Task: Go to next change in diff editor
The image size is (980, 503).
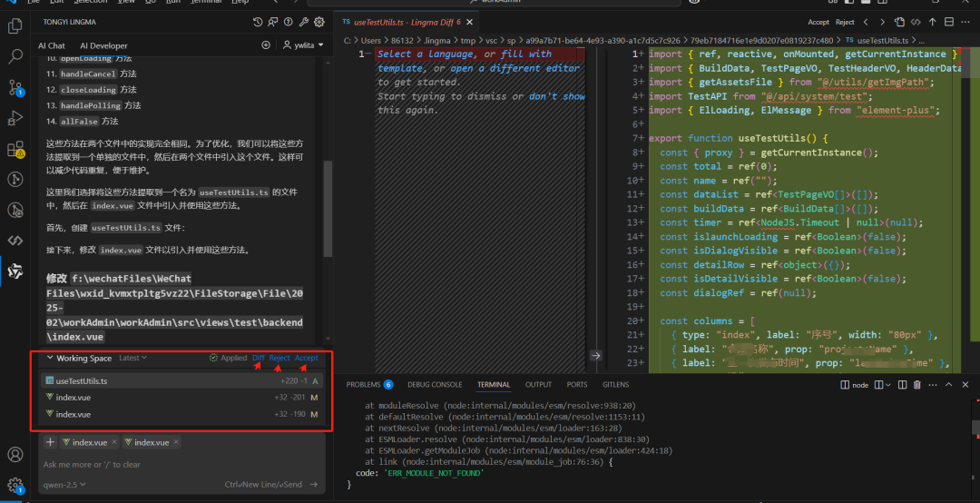Action: coord(882,22)
